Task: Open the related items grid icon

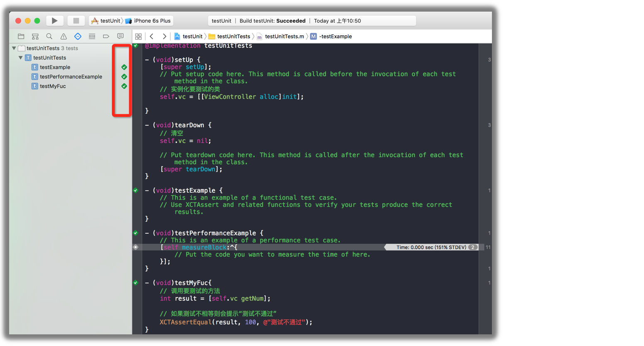Action: (x=138, y=37)
